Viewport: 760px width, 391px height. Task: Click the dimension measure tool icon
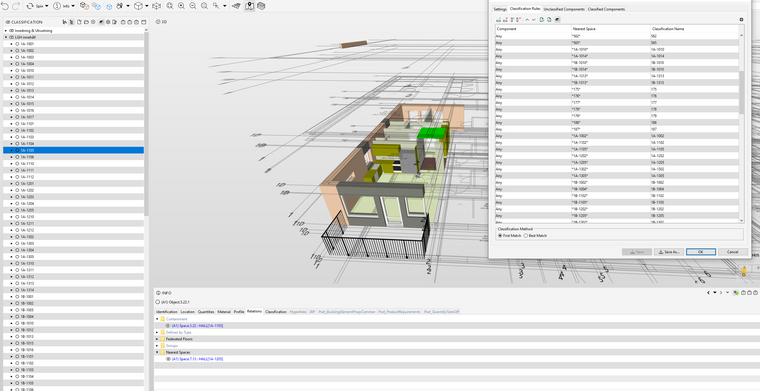216,6
